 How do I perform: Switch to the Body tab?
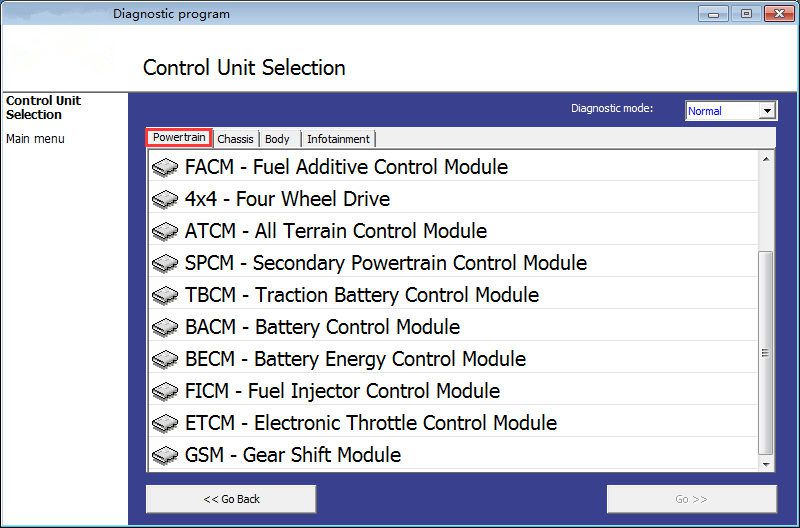point(278,139)
